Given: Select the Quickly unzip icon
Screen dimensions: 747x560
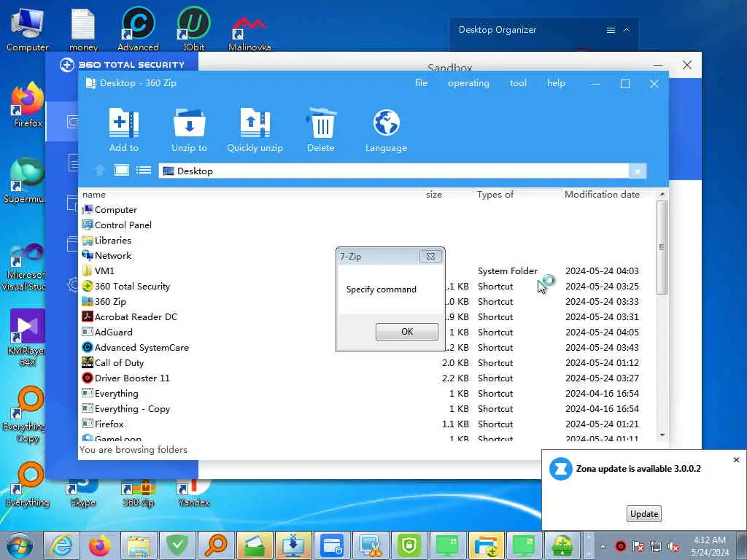Looking at the screenshot, I should pos(255,123).
